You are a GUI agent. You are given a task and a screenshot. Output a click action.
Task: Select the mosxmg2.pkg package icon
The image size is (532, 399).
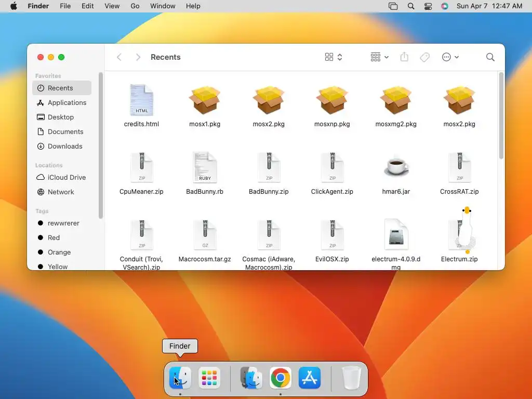tap(395, 100)
